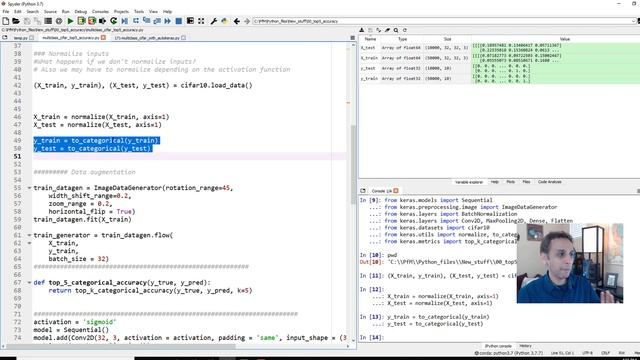Click Run selection or current line icon

coord(102,21)
